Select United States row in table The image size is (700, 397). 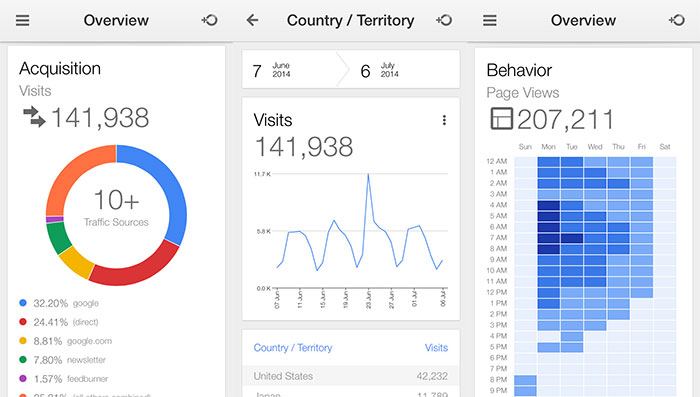point(350,376)
